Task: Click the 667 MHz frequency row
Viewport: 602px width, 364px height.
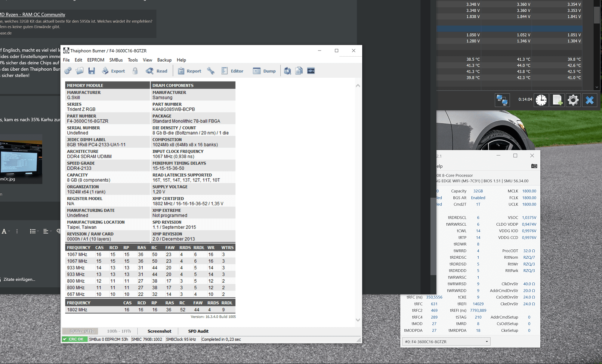Action: (150, 294)
